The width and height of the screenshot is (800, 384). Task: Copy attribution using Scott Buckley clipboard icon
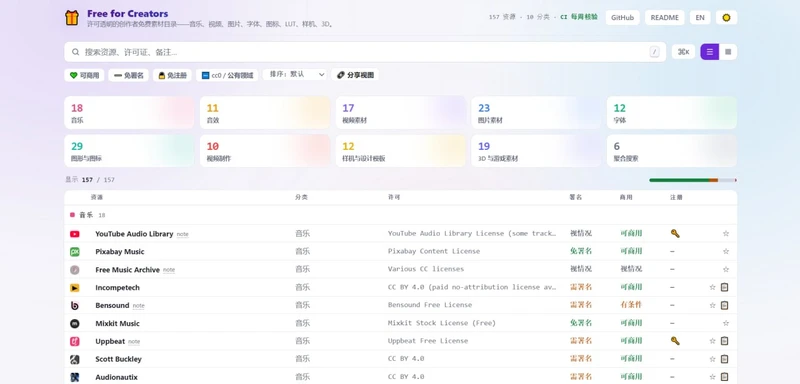pyautogui.click(x=724, y=359)
